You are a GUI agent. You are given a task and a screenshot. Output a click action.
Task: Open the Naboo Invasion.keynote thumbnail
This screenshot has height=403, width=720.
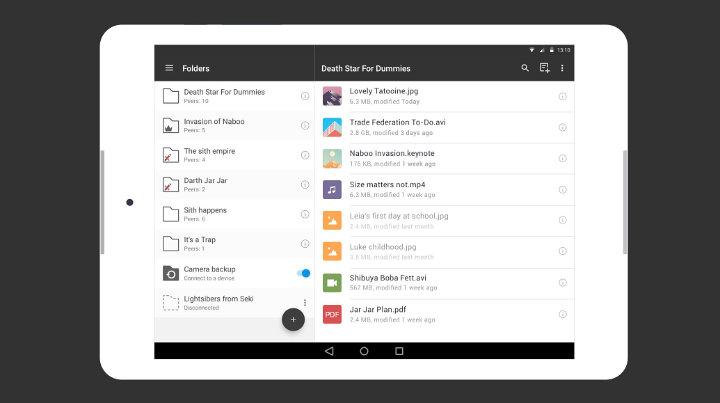(332, 158)
